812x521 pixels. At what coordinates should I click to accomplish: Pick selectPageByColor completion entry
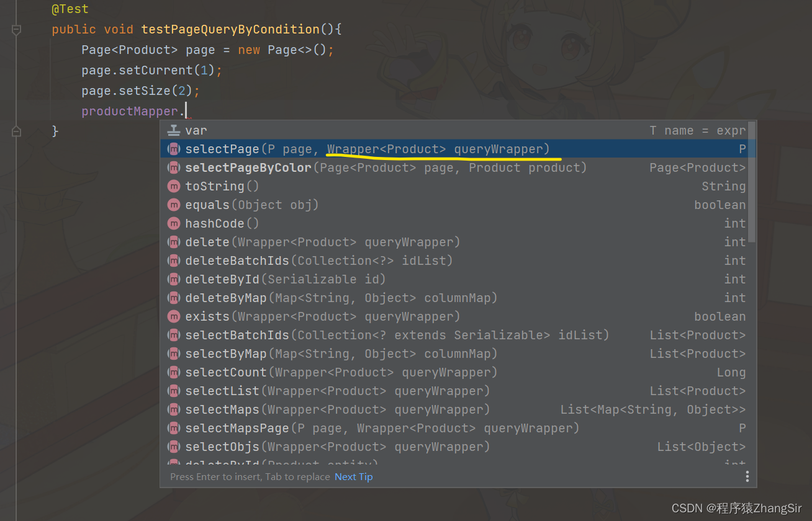point(454,167)
